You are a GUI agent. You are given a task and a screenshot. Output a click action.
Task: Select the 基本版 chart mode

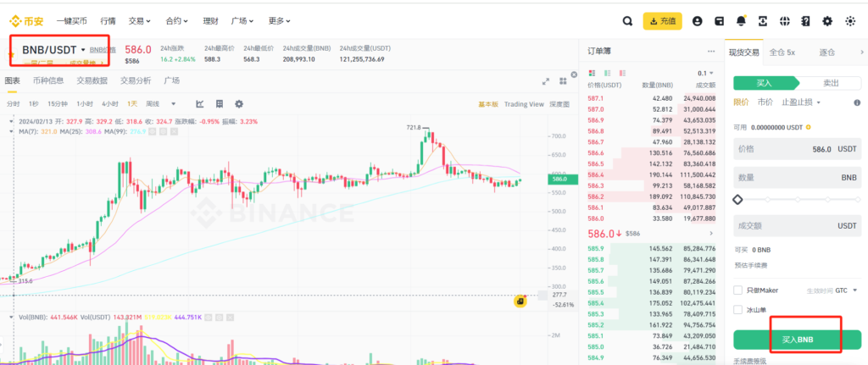[x=488, y=104]
